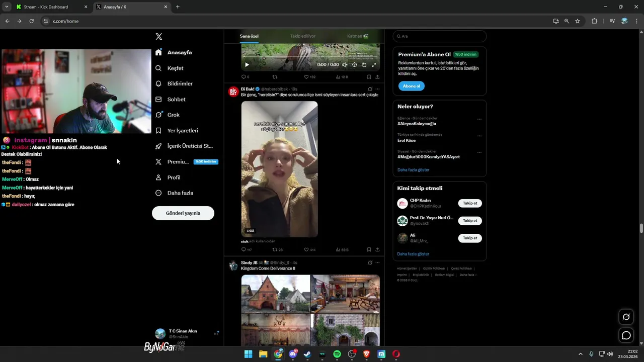Open the Grok icon on the Sindy JB post
The height and width of the screenshot is (362, 644).
coord(370,262)
